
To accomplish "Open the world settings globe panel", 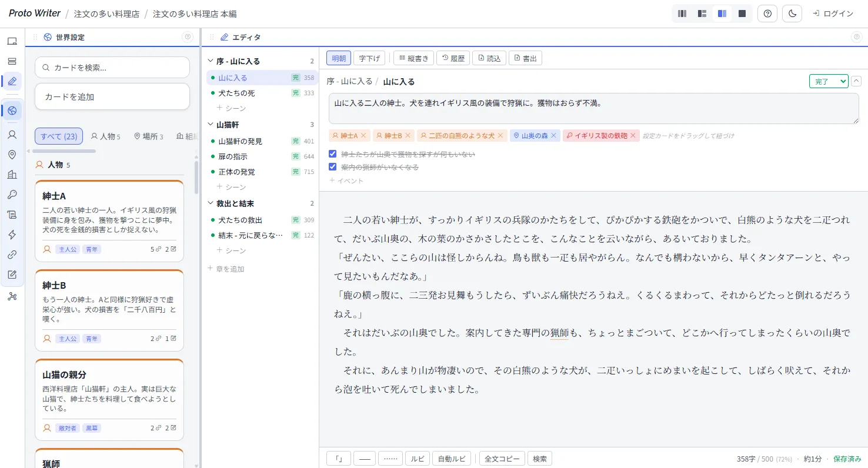I will click(13, 110).
